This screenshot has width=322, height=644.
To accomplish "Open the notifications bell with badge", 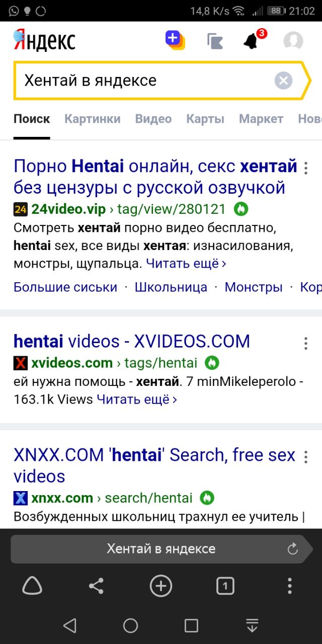I will [254, 40].
